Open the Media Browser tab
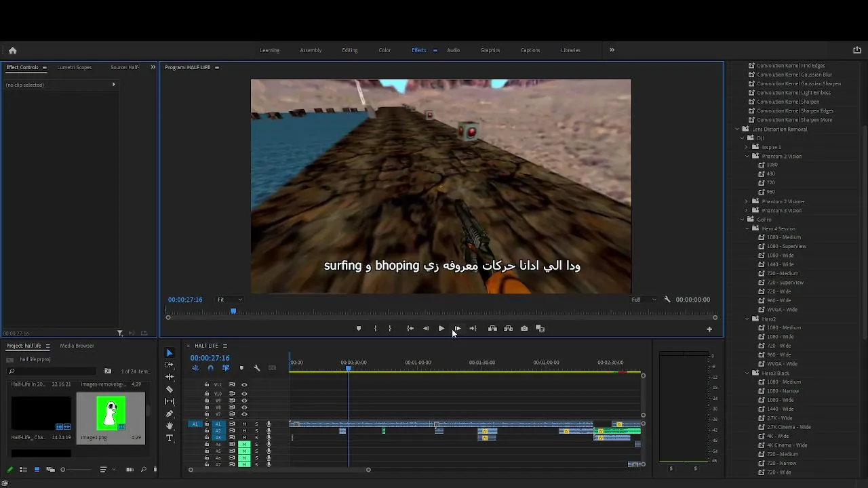This screenshot has height=488, width=868. coord(77,346)
